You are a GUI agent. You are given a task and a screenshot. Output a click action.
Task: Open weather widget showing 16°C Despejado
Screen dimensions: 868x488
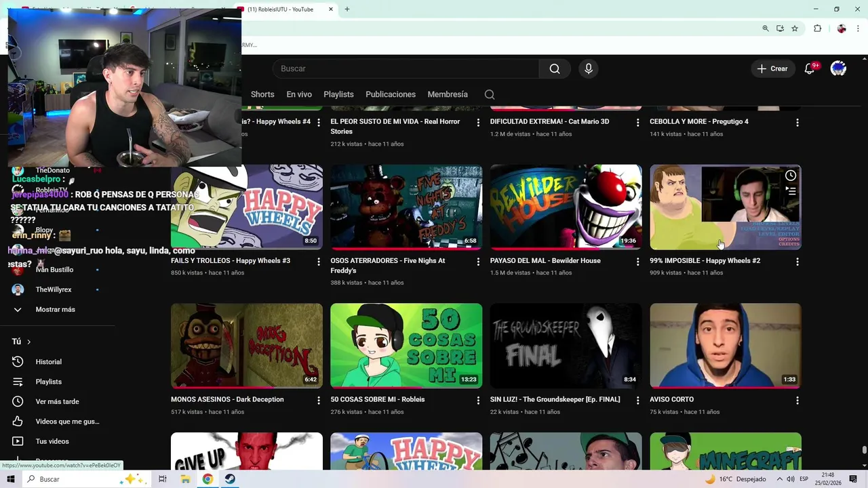[735, 479]
